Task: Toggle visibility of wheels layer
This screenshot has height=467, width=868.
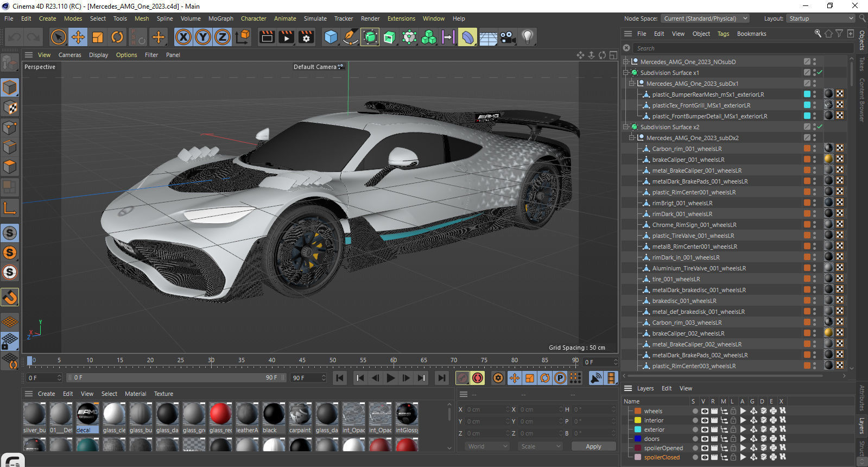Action: tap(705, 411)
